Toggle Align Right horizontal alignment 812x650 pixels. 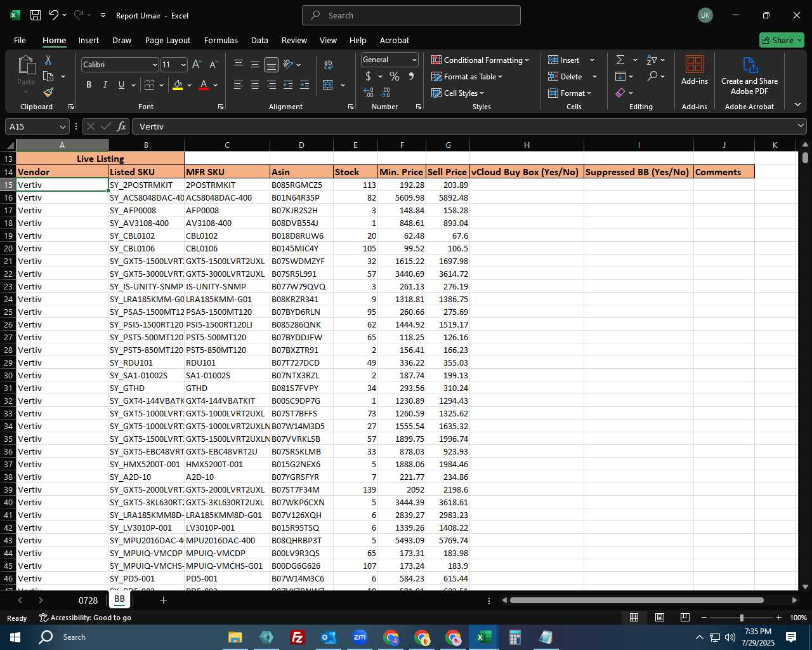[272, 85]
